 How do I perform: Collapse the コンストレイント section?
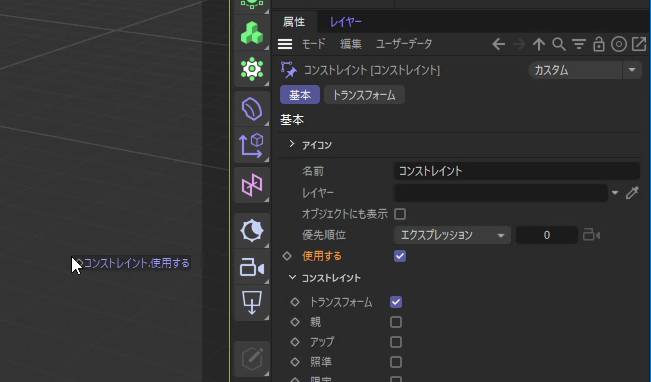pos(292,277)
